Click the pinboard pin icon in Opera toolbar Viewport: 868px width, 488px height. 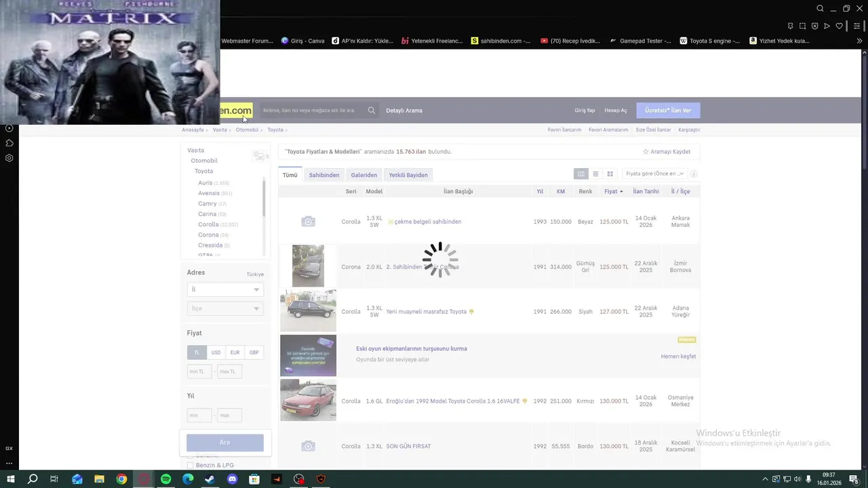click(x=790, y=26)
